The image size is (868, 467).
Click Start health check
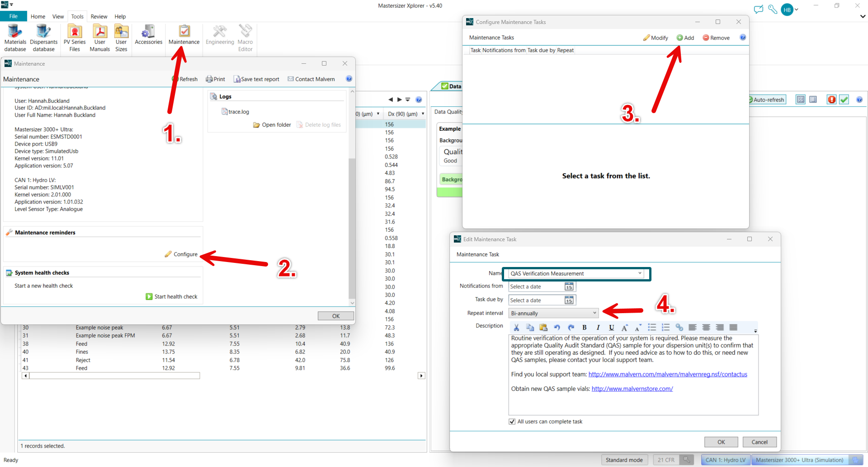[x=171, y=297]
